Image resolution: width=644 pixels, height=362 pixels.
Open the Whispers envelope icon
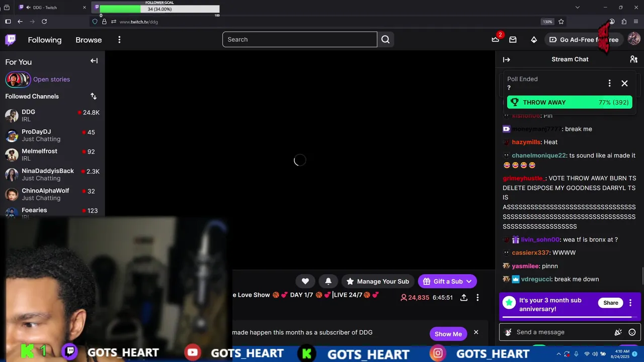(513, 40)
